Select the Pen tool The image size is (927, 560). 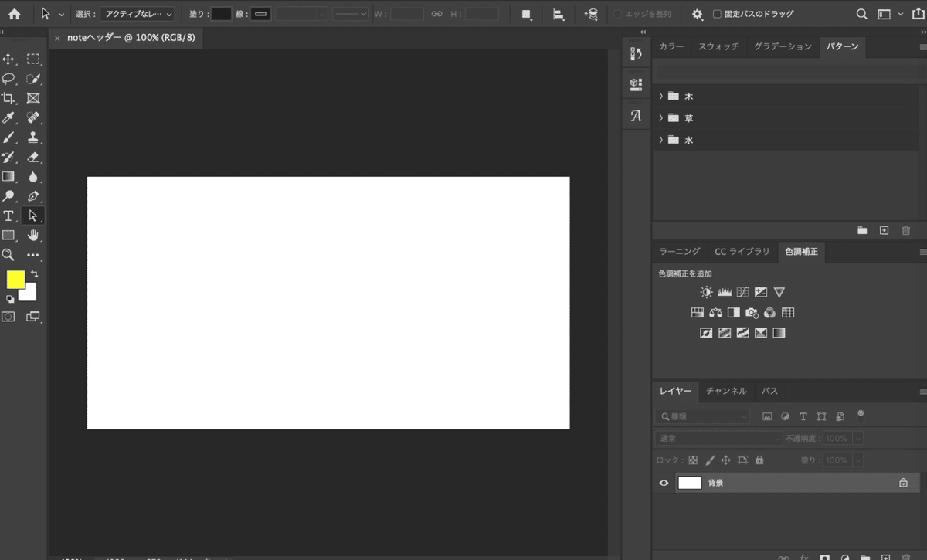pos(33,196)
